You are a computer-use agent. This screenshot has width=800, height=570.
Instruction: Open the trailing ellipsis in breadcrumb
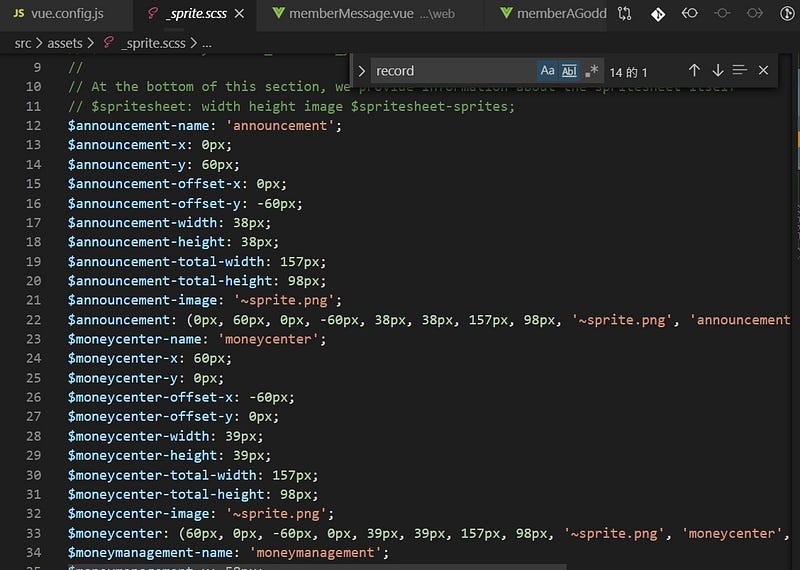[207, 44]
